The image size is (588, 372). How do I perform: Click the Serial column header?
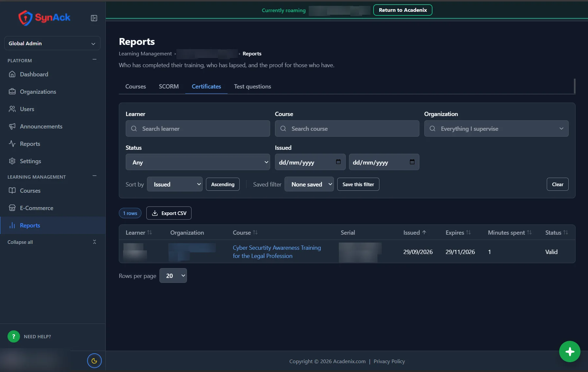coord(348,232)
